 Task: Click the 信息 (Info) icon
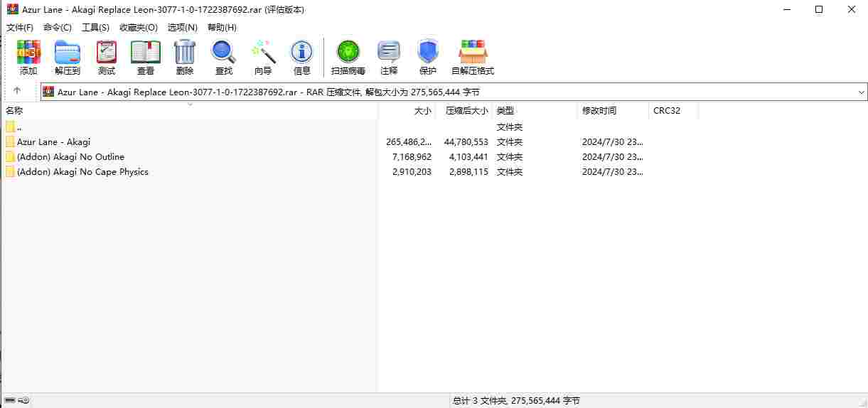click(x=302, y=52)
